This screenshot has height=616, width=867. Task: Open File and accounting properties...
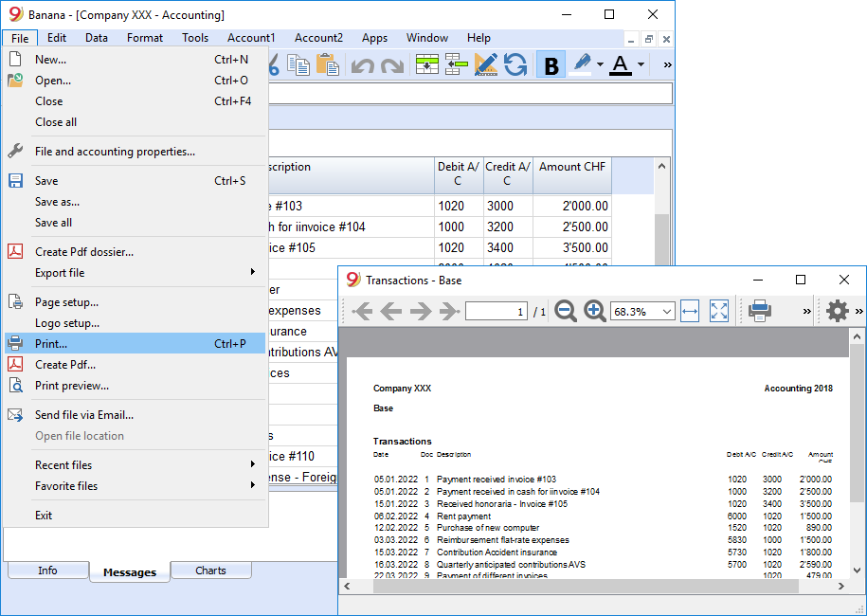[135, 152]
